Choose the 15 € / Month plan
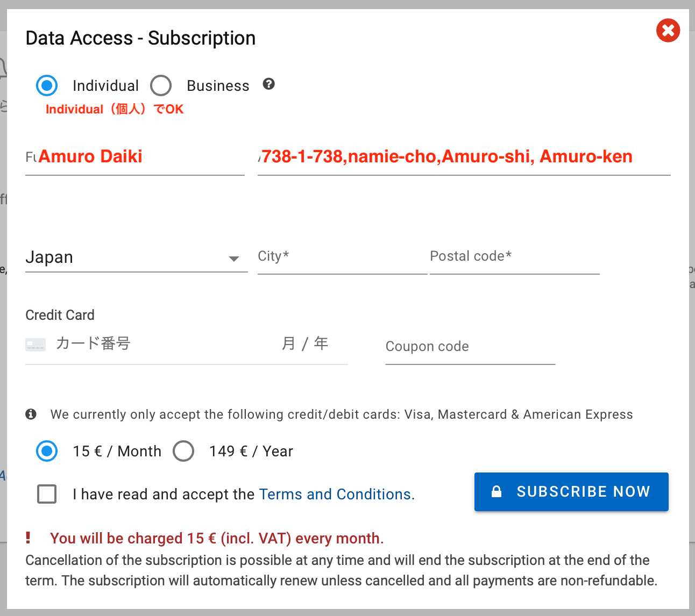This screenshot has height=616, width=695. click(47, 451)
